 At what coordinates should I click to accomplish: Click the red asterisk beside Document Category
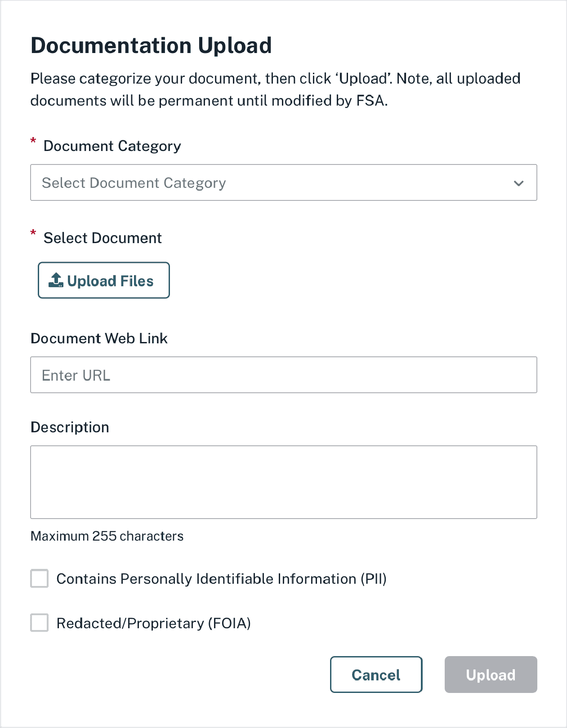[x=33, y=141]
